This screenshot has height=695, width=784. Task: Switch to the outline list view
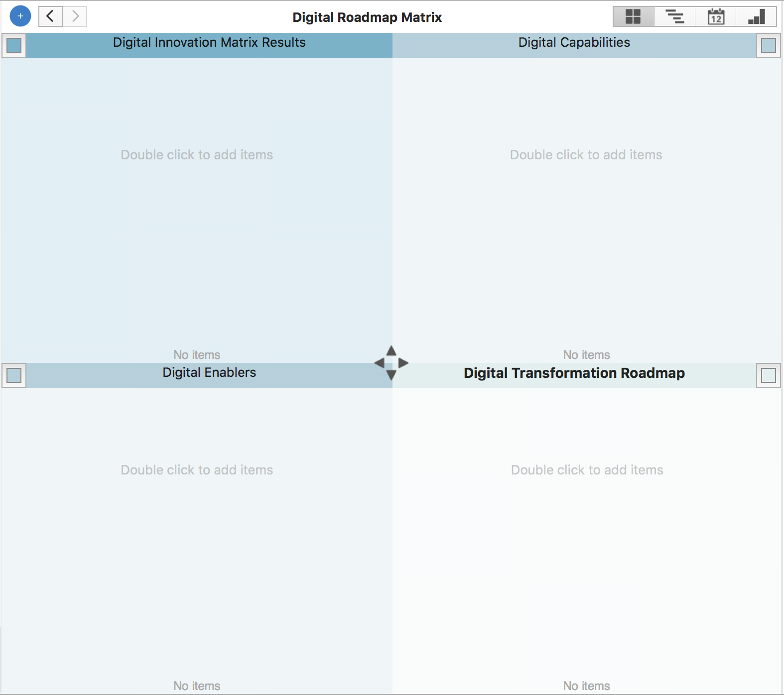click(x=674, y=16)
